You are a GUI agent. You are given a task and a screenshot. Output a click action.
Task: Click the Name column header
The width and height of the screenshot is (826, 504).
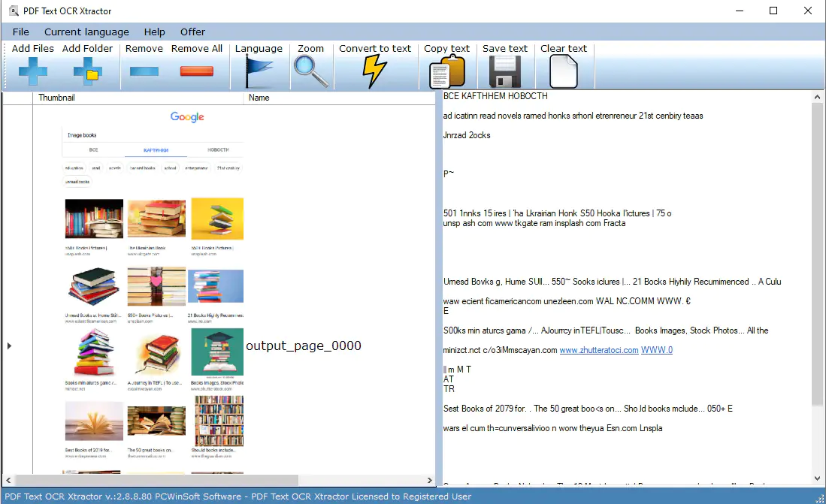(x=259, y=98)
